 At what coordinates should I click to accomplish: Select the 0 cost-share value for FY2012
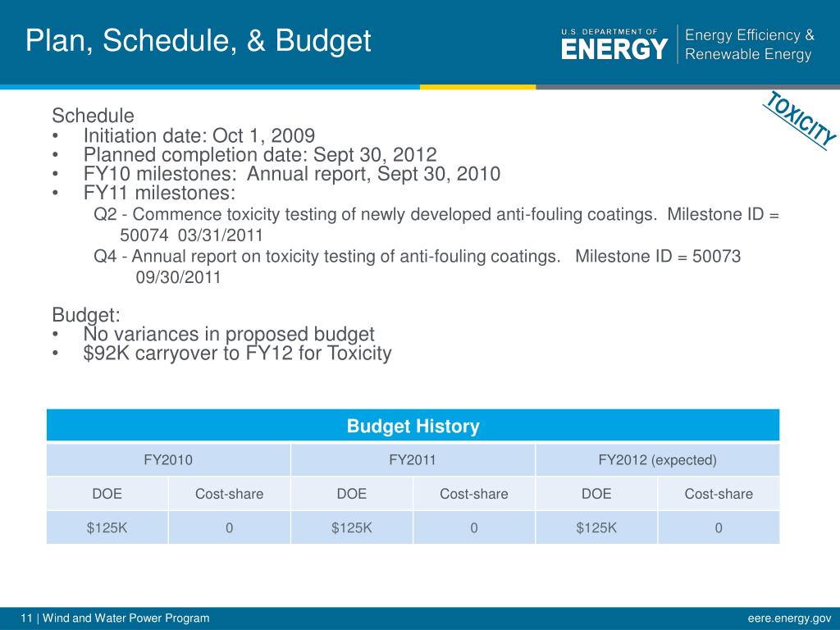tap(719, 527)
